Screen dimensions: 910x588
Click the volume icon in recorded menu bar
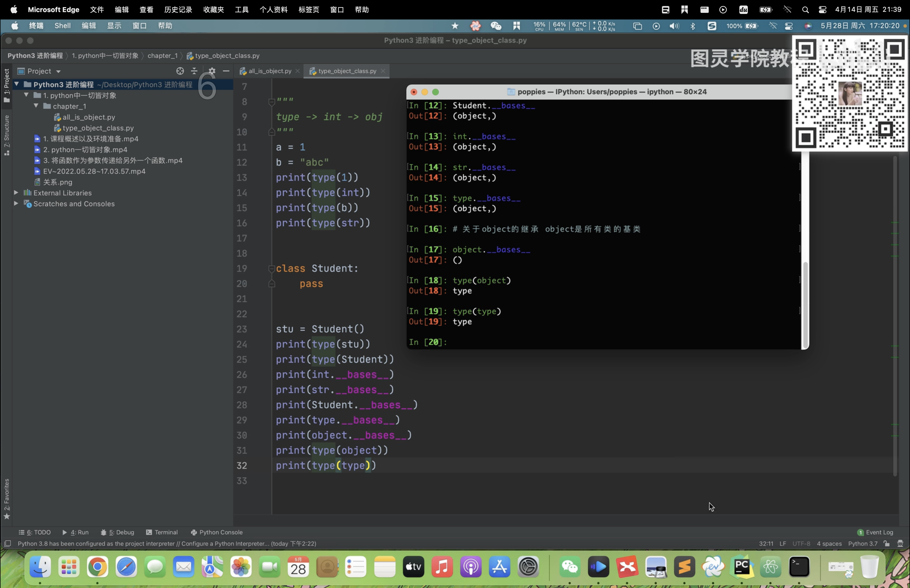(674, 26)
